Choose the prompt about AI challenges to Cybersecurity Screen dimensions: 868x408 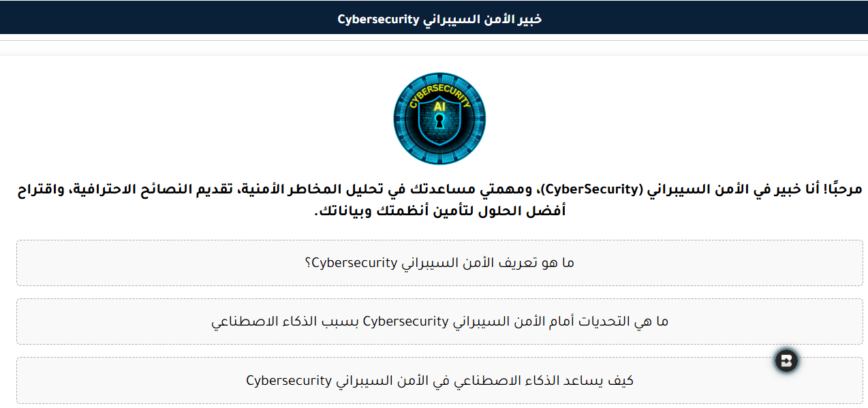pos(439,321)
